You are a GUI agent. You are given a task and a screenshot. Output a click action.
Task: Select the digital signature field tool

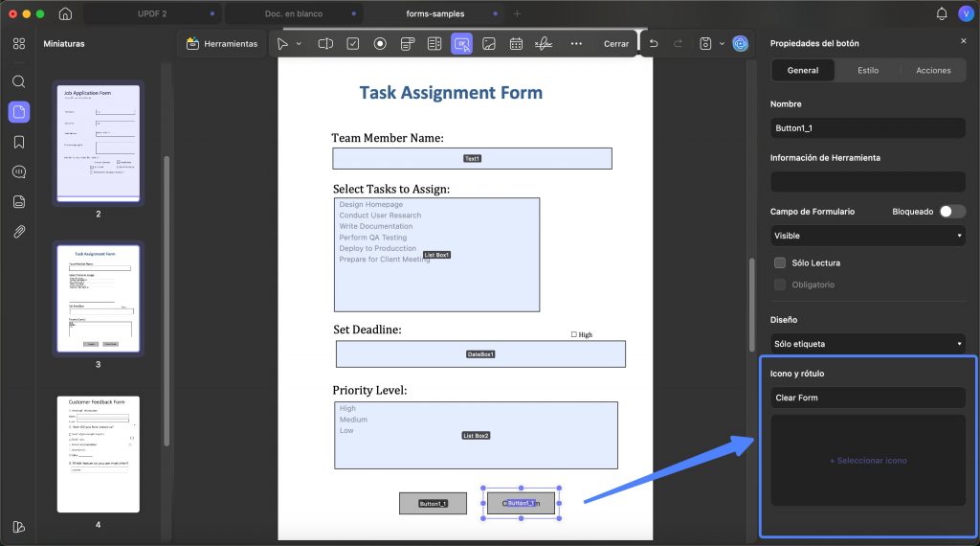pyautogui.click(x=544, y=44)
